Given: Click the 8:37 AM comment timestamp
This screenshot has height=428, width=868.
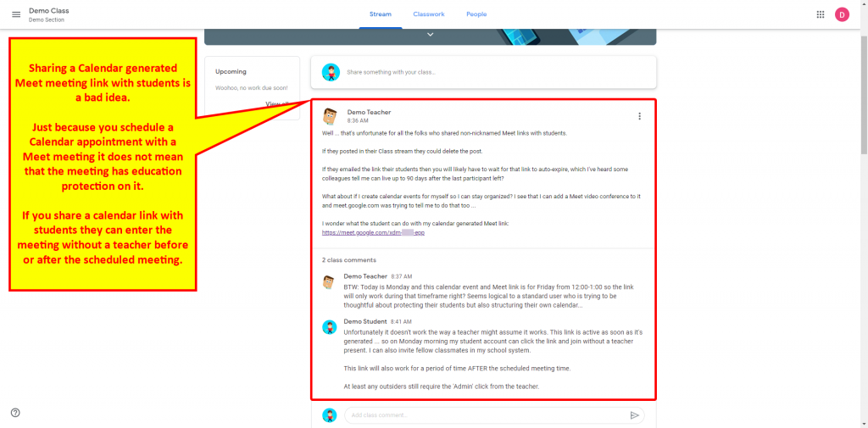Looking at the screenshot, I should coord(401,276).
